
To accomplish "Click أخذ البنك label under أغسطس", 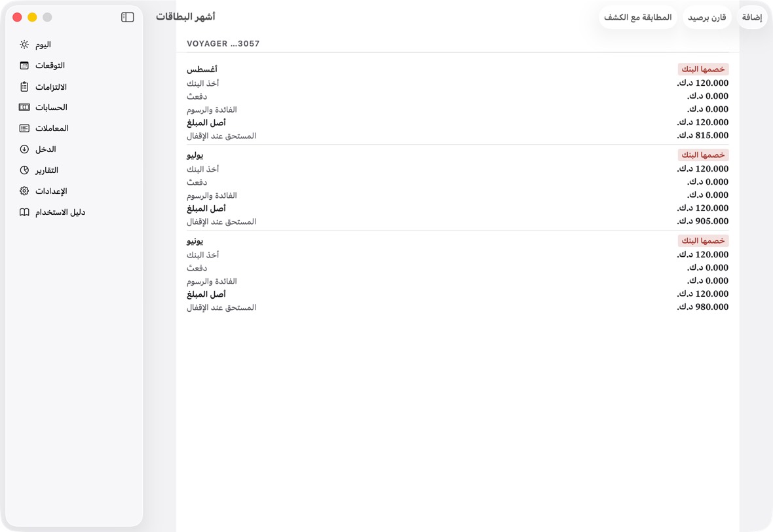I will [x=202, y=83].
